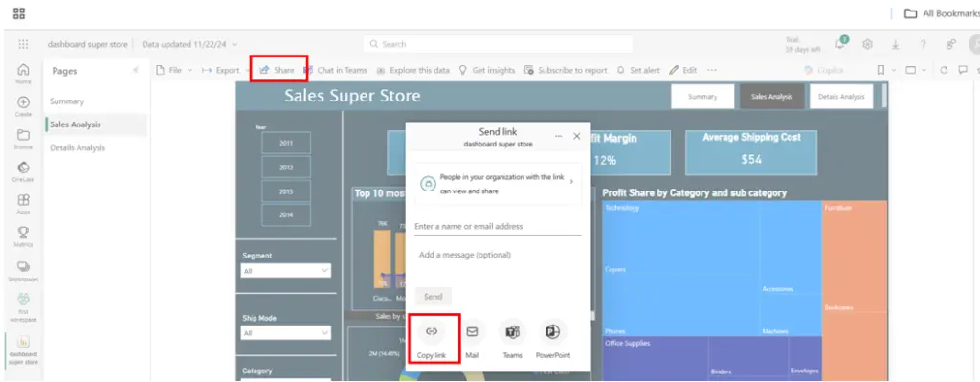Image resolution: width=980 pixels, height=382 pixels.
Task: Click the Send button in dialog
Action: [x=434, y=297]
